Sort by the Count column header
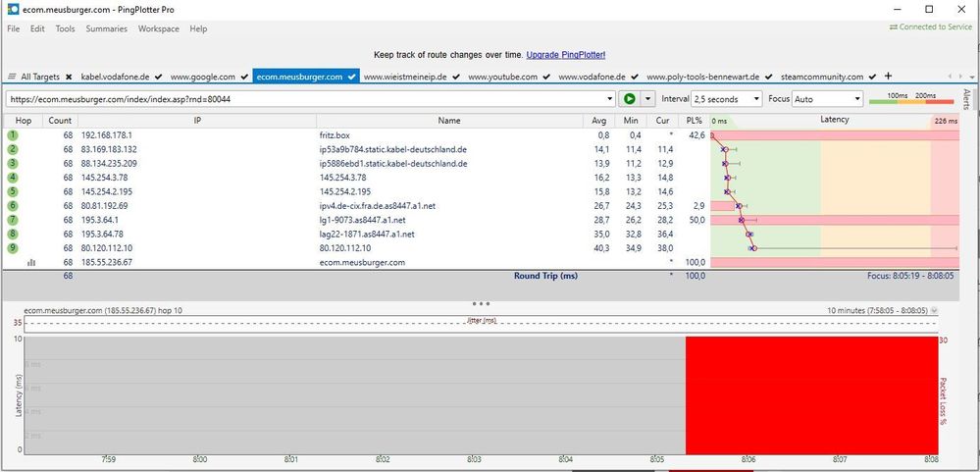This screenshot has height=472, width=980. coord(60,121)
